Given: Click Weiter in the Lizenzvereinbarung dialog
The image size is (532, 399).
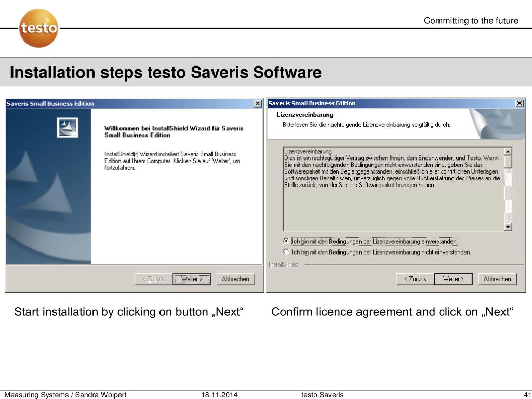Looking at the screenshot, I should [453, 279].
